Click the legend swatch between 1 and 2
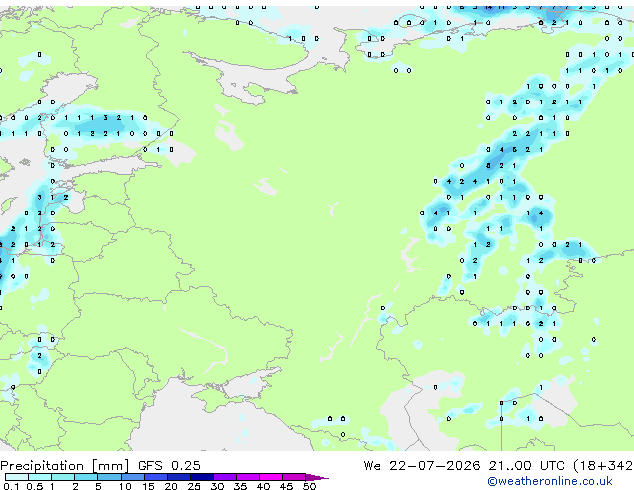This screenshot has width=634, height=490. click(x=63, y=477)
